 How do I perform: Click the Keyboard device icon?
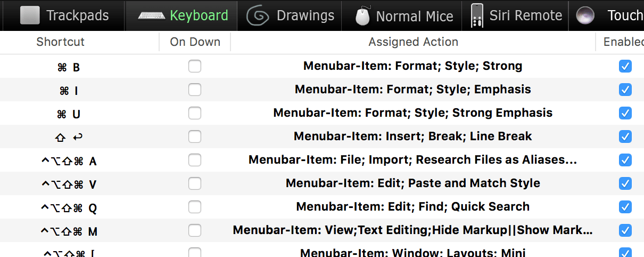pyautogui.click(x=151, y=15)
